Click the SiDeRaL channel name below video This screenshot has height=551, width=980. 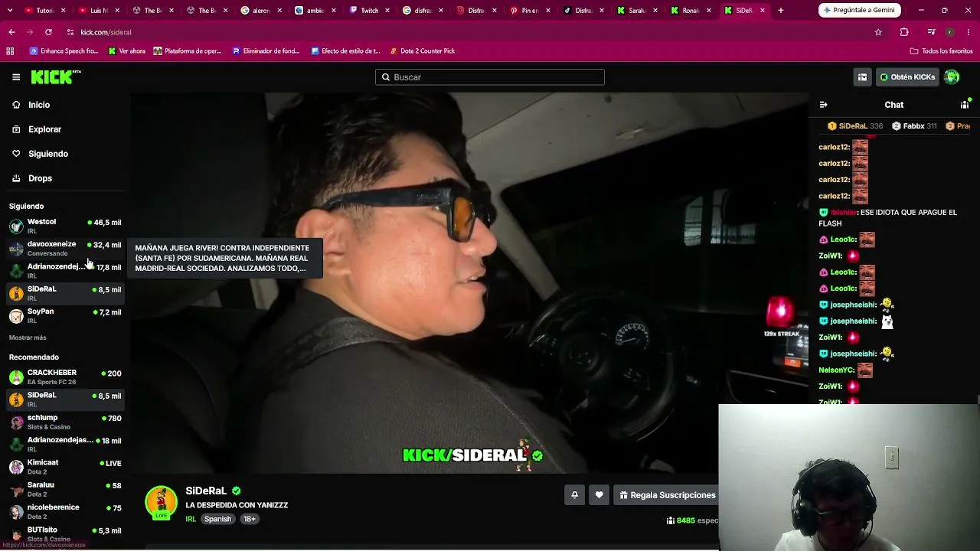[x=206, y=491]
